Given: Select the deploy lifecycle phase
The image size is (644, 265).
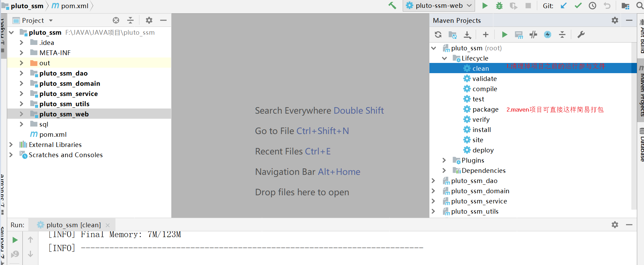Looking at the screenshot, I should [483, 150].
